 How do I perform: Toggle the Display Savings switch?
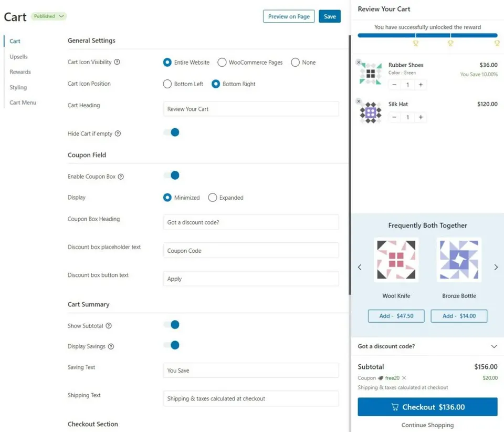[171, 345]
